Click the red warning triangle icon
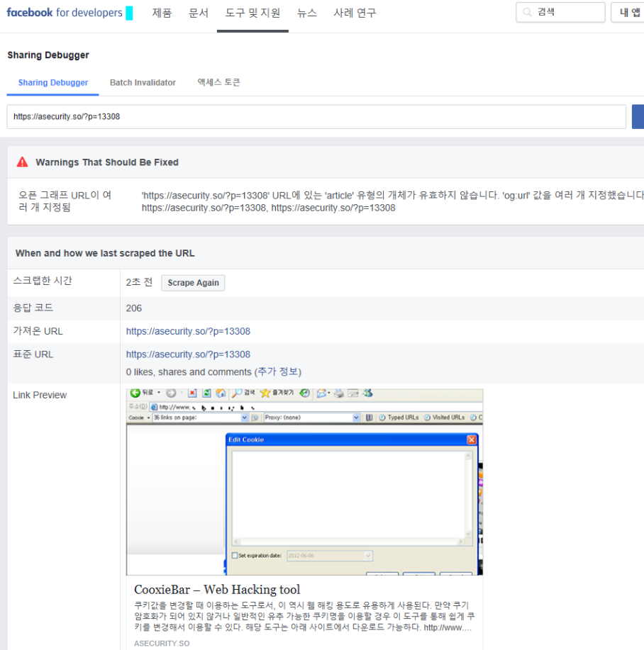This screenshot has width=644, height=650. click(x=23, y=162)
